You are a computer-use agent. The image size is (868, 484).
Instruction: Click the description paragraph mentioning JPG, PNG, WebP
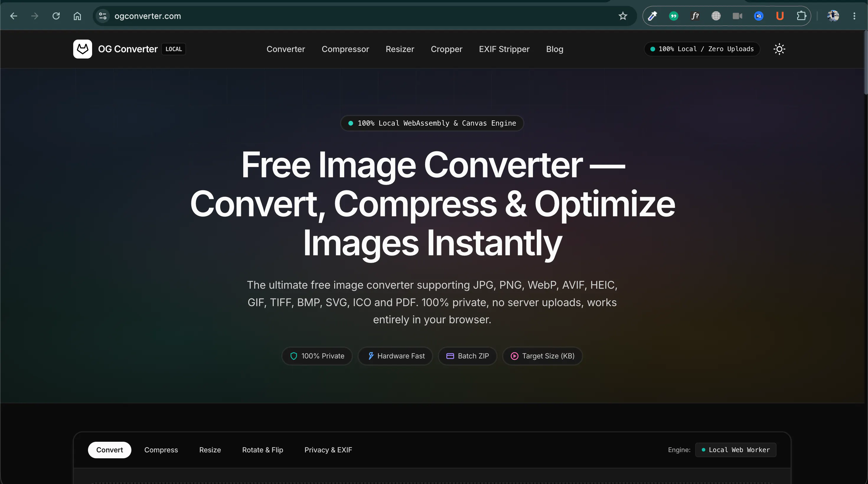[432, 302]
